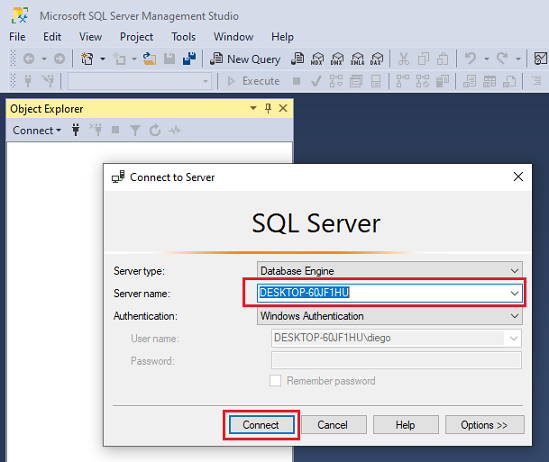
Task: Click the Connect button in the dialog
Action: [261, 425]
